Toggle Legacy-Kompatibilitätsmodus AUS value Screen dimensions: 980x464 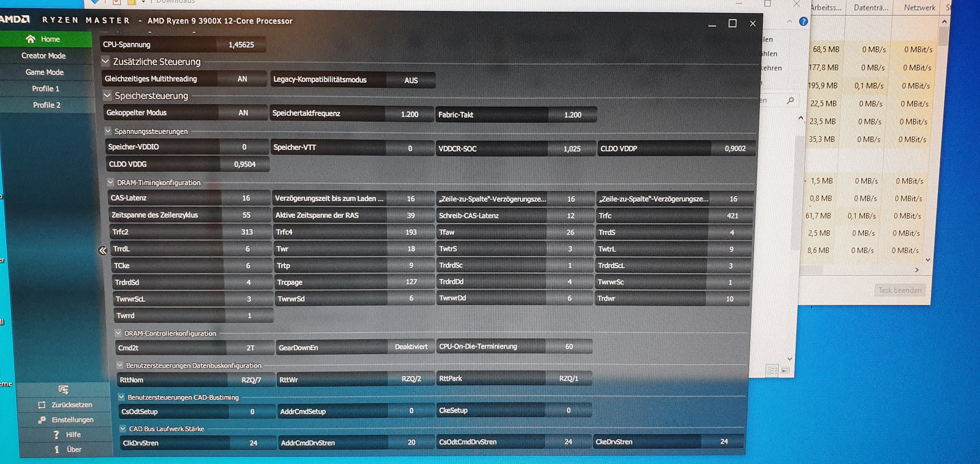coord(411,80)
